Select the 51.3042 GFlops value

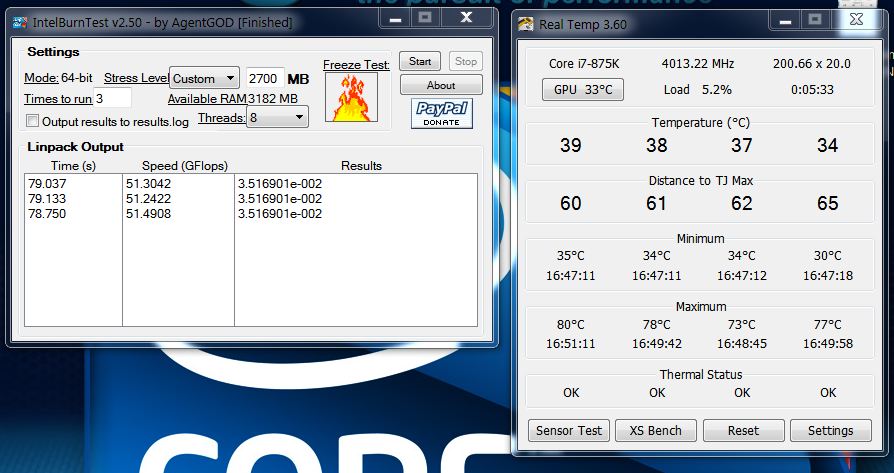click(x=148, y=184)
